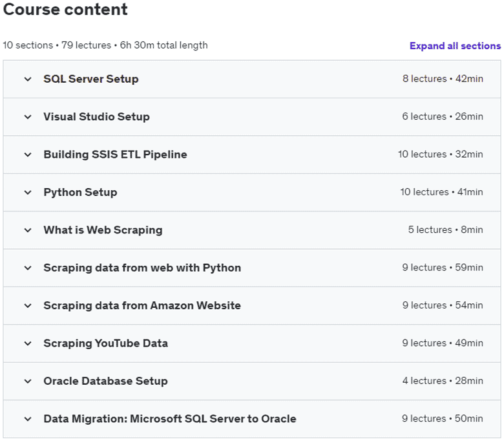Open Scraping data from web with Python title

click(x=142, y=268)
